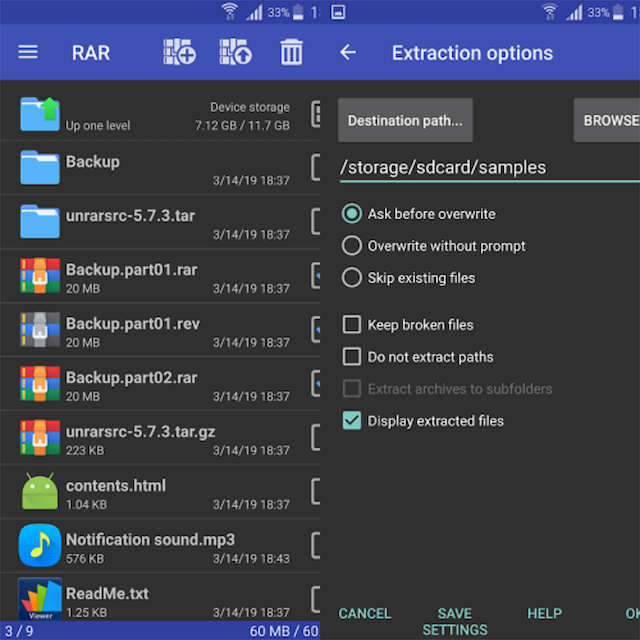Tap the Notification sound.mp3 music icon

pos(40,545)
